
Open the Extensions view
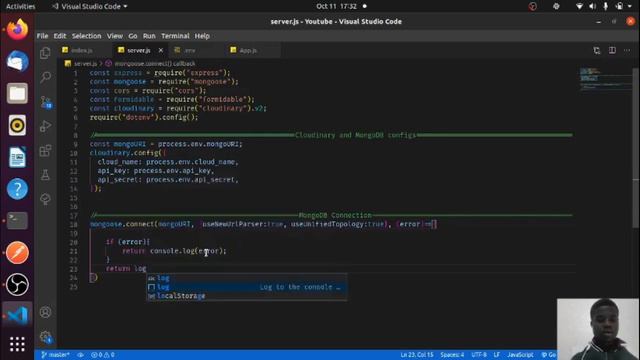coord(45,150)
